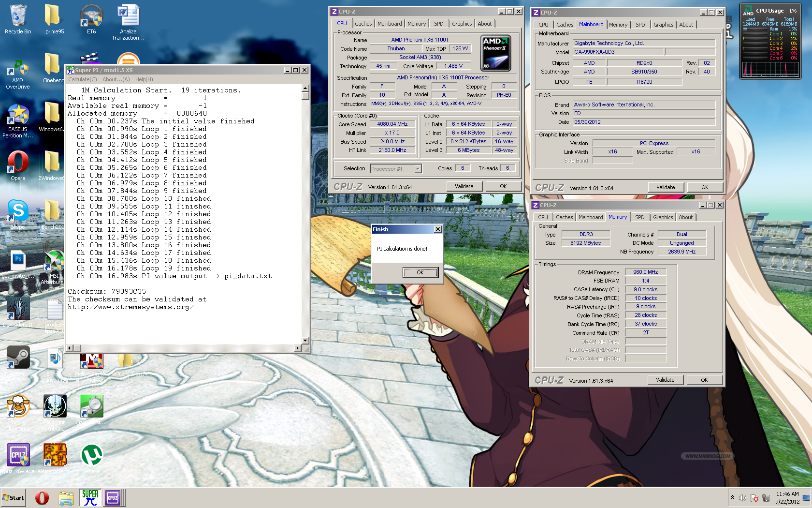Switch to Super PI taskbar button

pos(90,497)
